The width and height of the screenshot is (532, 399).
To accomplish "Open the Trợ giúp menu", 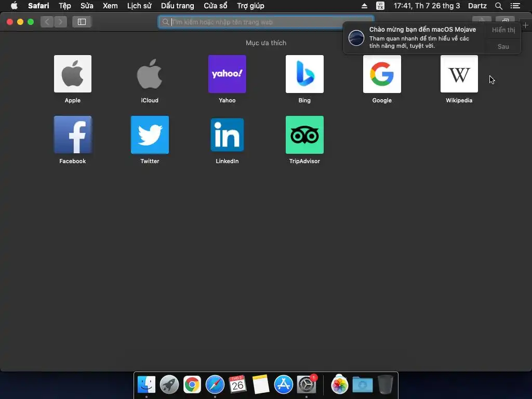I will tap(250, 6).
